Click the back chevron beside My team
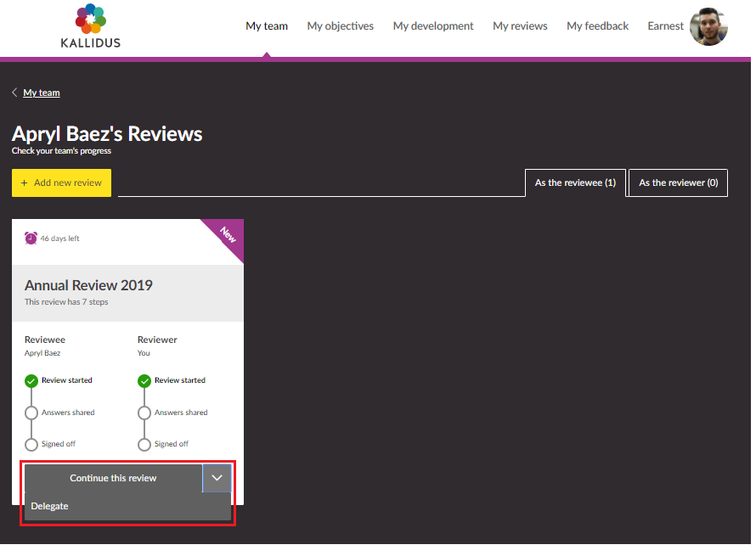This screenshot has height=556, width=756. [15, 93]
